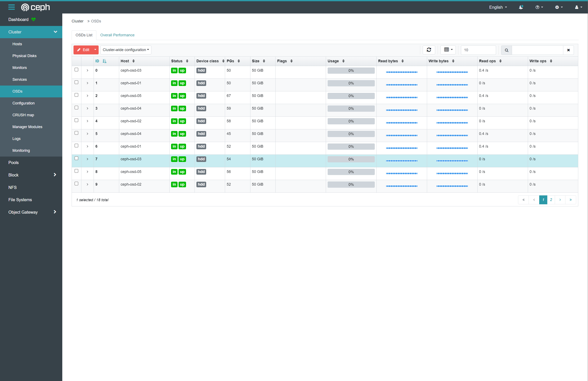Open the Cluster-wide configuration dropdown
The width and height of the screenshot is (588, 381).
coord(126,50)
